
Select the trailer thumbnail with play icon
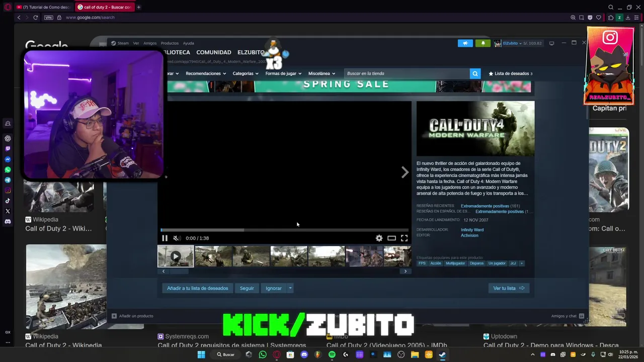(176, 256)
